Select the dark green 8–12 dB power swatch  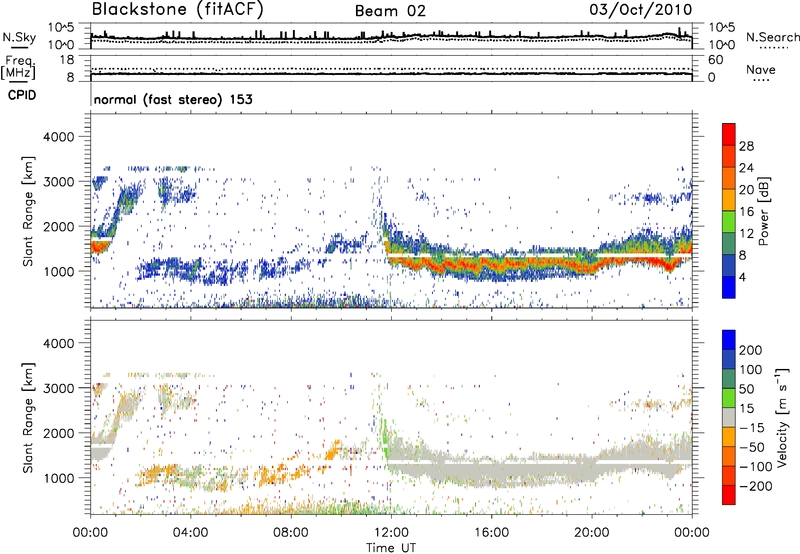(729, 244)
